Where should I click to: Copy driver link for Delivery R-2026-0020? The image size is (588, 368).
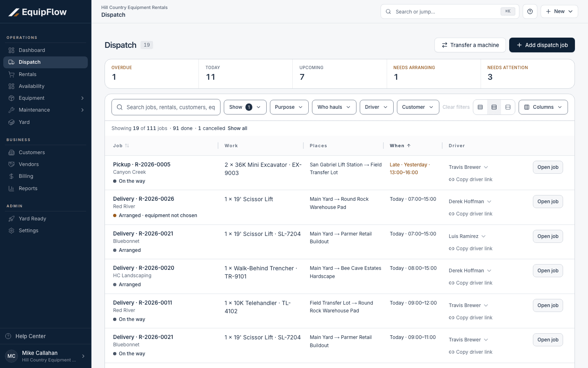click(470, 283)
